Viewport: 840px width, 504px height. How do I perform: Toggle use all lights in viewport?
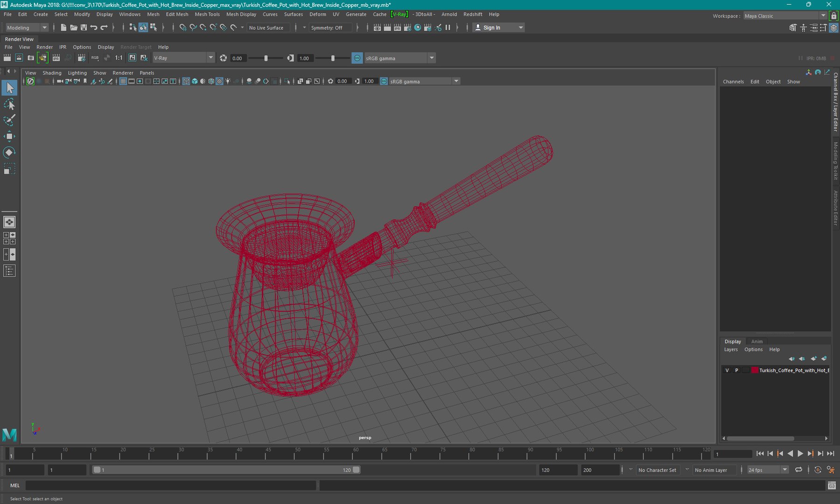click(228, 81)
